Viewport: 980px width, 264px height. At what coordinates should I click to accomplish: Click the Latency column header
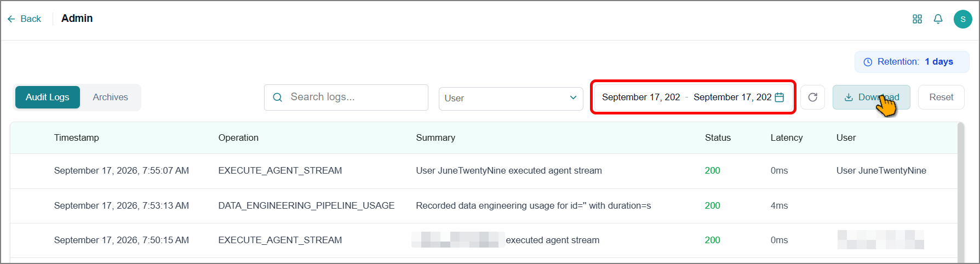tap(787, 137)
